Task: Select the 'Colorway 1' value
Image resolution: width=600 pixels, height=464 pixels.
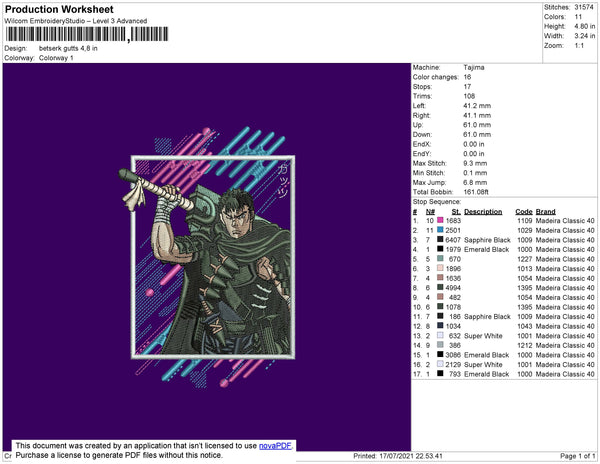Action: (56, 58)
